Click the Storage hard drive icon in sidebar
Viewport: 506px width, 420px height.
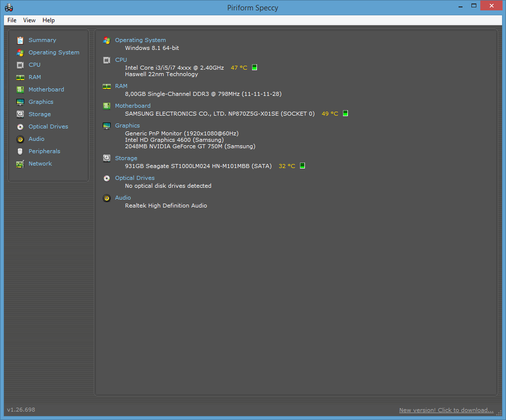20,114
